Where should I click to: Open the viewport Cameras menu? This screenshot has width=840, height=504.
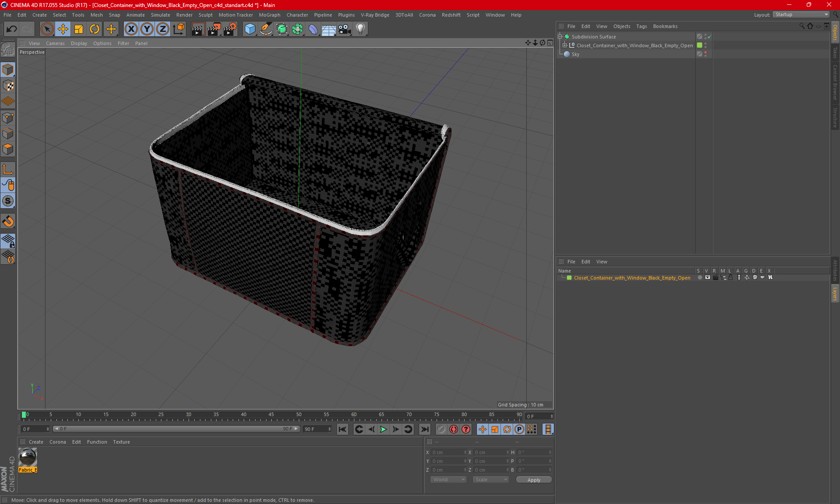55,43
